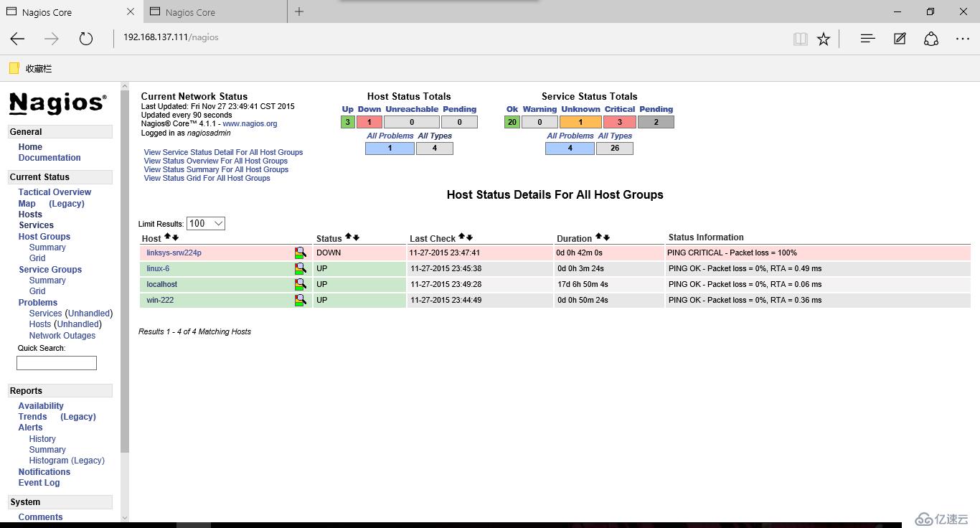
Task: Open the win-222 host link
Action: [x=160, y=300]
